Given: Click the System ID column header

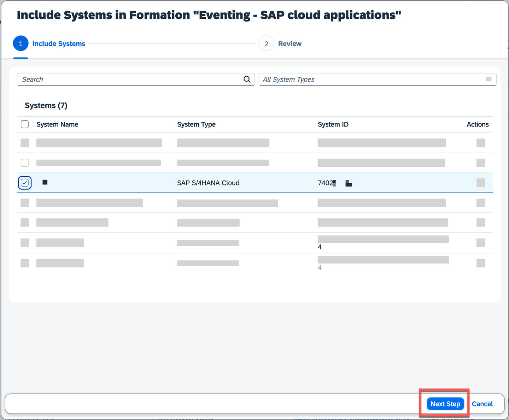Looking at the screenshot, I should click(x=333, y=124).
